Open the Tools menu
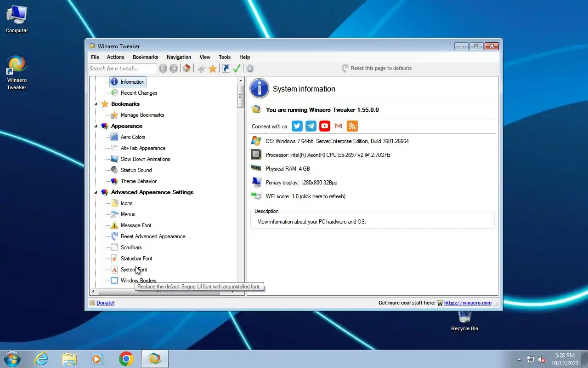The width and height of the screenshot is (588, 368). (225, 57)
